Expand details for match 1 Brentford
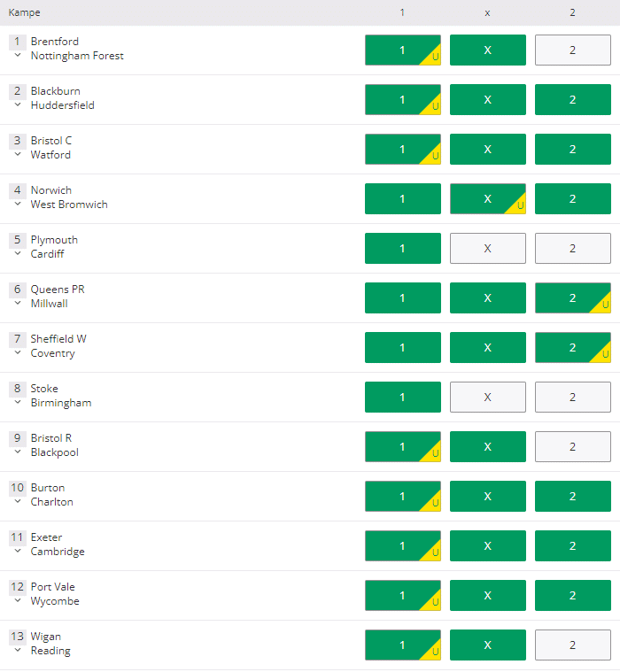This screenshot has height=672, width=620. (18, 55)
